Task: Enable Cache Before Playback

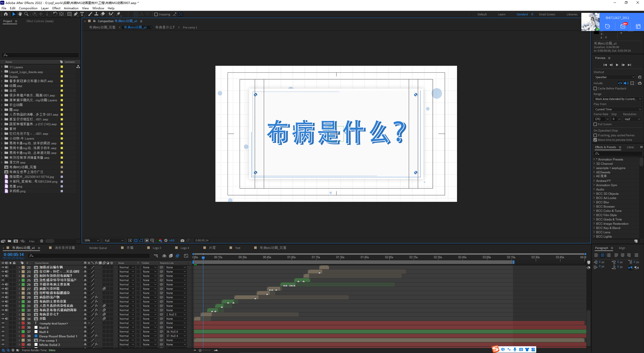Action: pos(595,88)
